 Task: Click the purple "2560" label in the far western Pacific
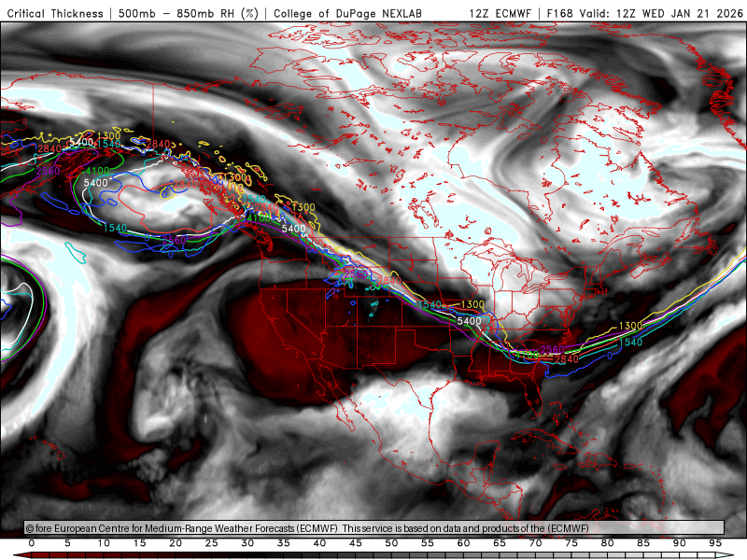coord(49,171)
